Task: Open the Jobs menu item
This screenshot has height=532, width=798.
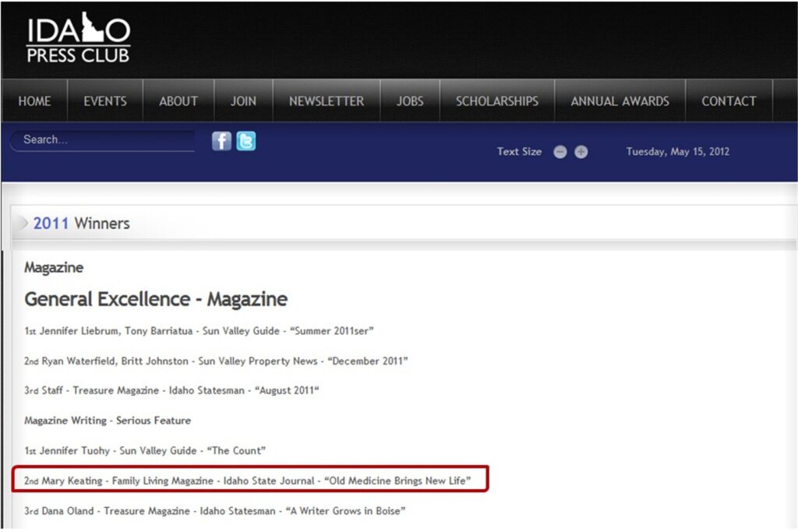Action: pos(410,101)
